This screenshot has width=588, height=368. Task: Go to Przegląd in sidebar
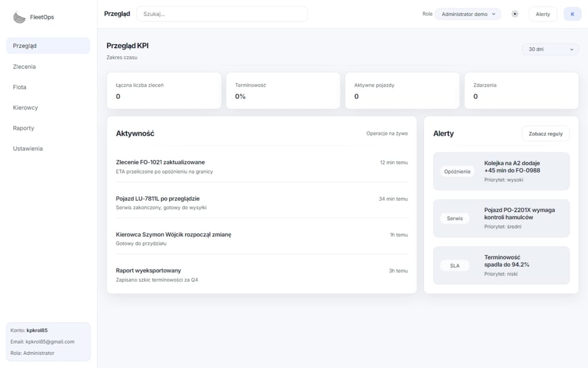[x=48, y=46]
